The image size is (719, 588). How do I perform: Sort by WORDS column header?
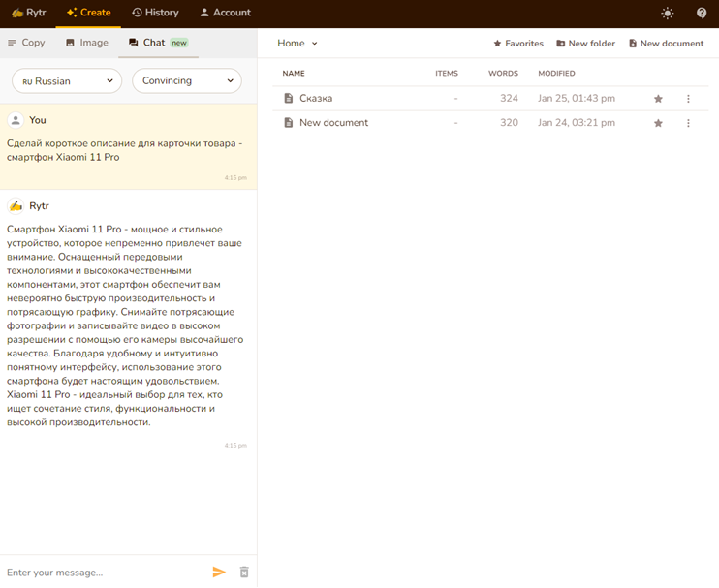click(x=503, y=74)
